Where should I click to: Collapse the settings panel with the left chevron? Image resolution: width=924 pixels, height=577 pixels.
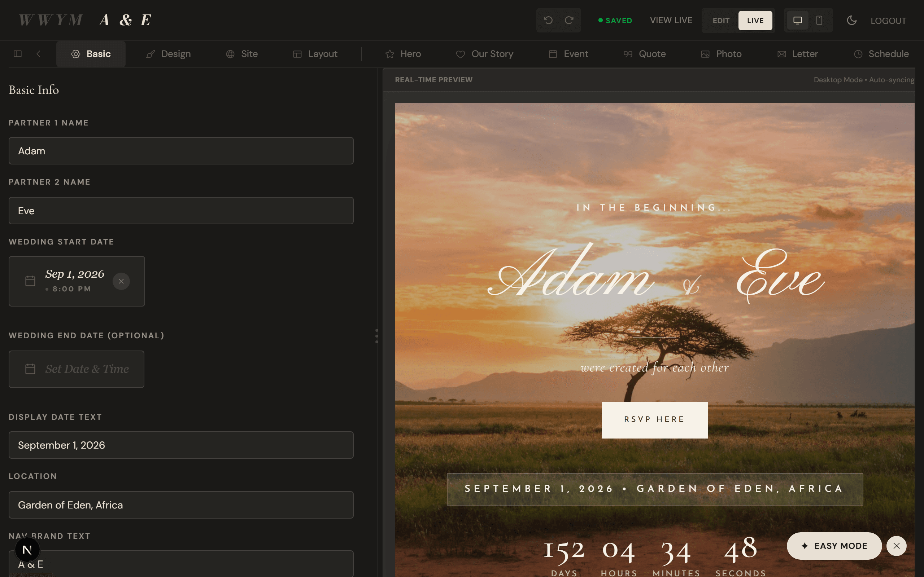(39, 54)
